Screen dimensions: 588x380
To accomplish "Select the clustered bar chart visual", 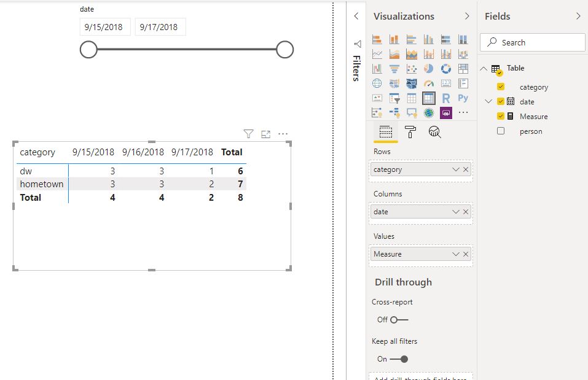I will point(412,39).
